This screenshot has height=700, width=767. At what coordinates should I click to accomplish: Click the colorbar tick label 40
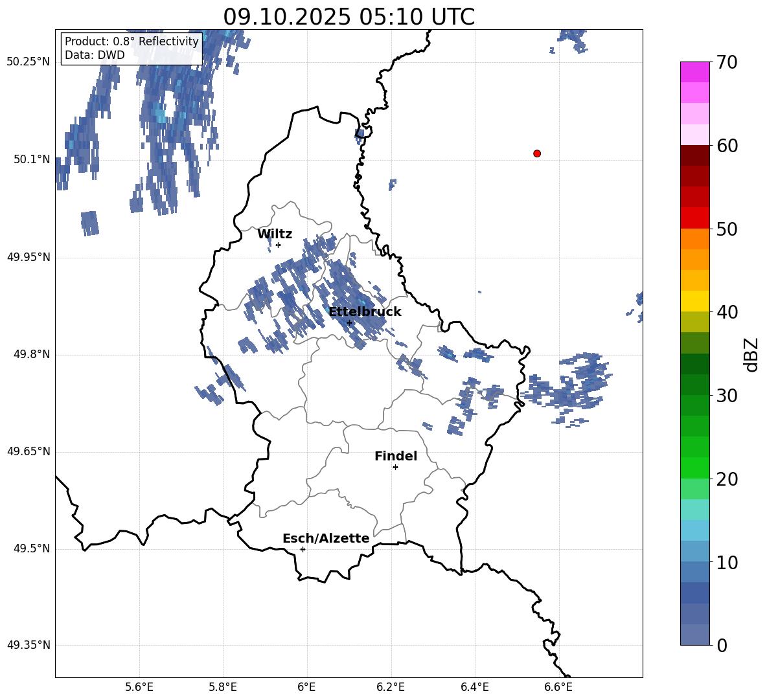(x=727, y=312)
